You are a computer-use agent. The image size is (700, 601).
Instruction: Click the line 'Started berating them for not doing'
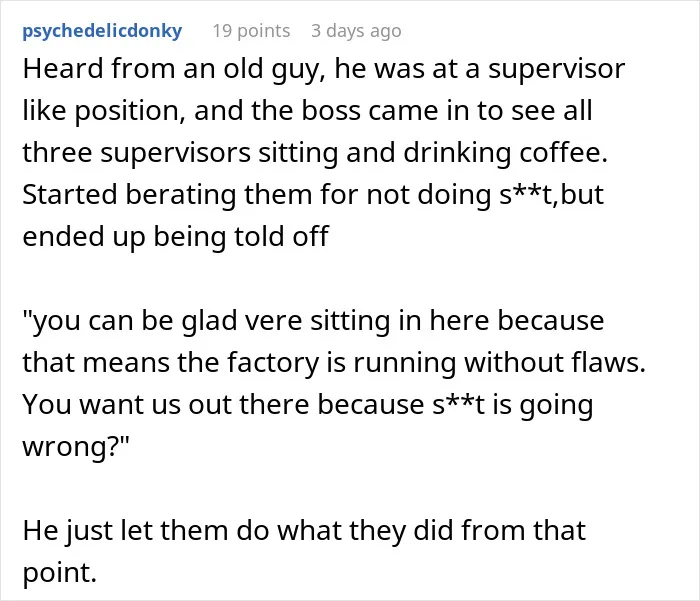(x=313, y=195)
